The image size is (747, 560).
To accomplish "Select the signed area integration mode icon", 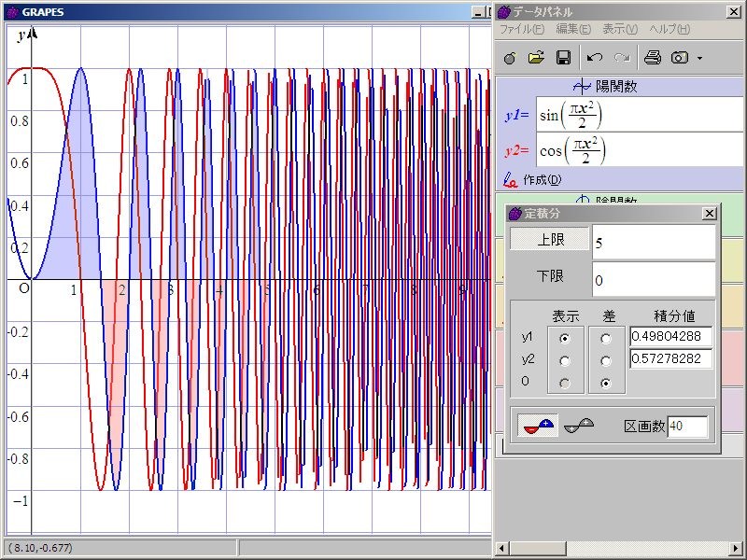I will pyautogui.click(x=538, y=426).
